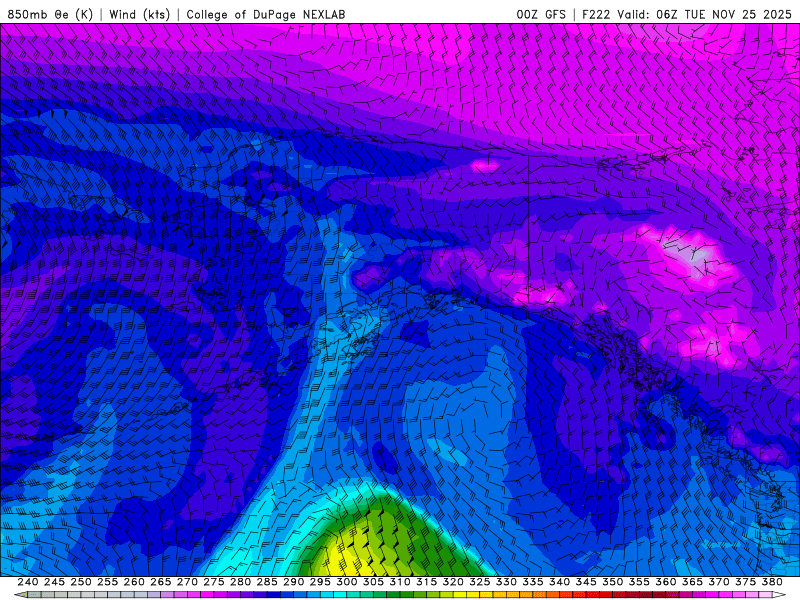Click the 290 color scale value
Screen dimensions: 800x600
(293, 582)
